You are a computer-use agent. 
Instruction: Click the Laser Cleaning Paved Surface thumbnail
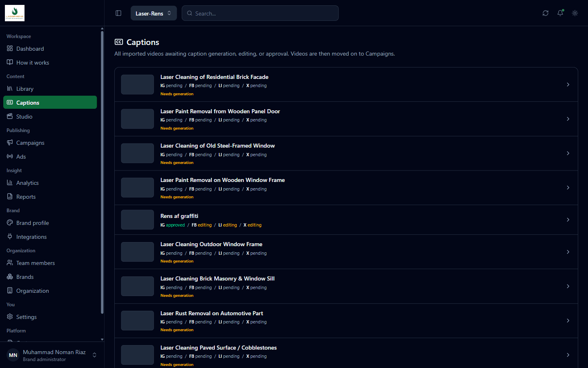point(138,355)
